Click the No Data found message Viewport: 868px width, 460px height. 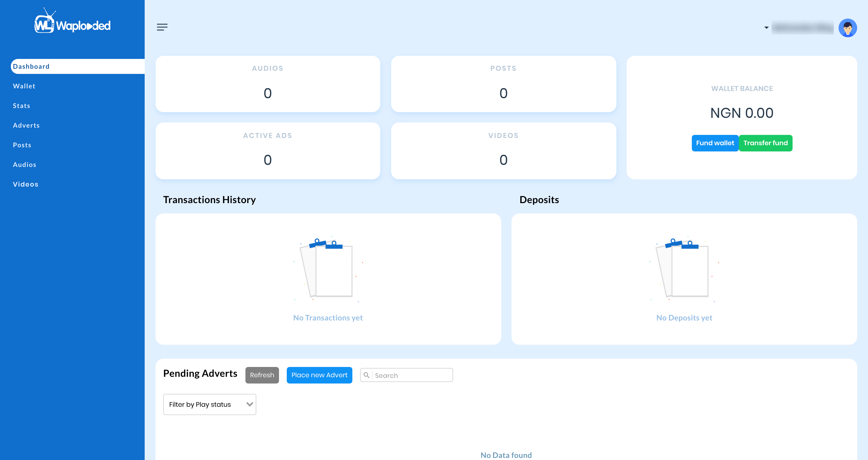(x=506, y=455)
